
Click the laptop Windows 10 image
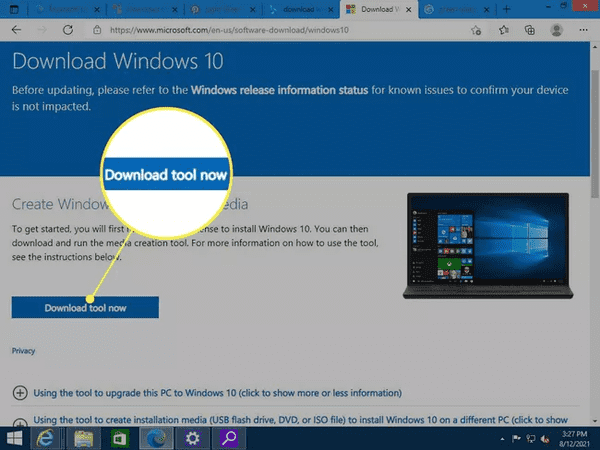(488, 246)
